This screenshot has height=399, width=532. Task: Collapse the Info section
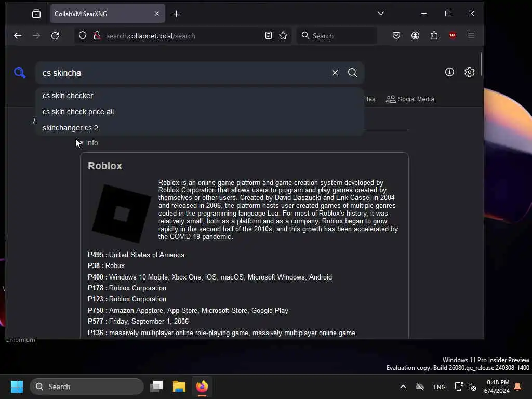coord(88,143)
